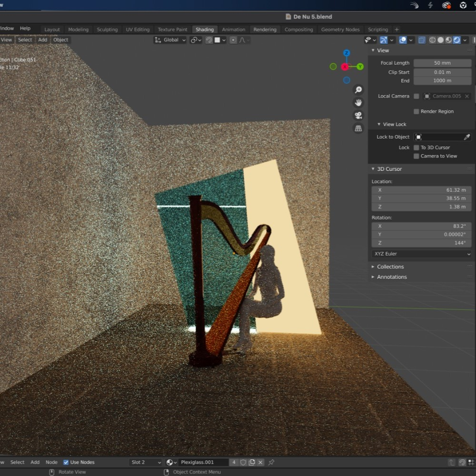476x476 pixels.
Task: Select rendered viewport shading mode
Action: (x=457, y=40)
